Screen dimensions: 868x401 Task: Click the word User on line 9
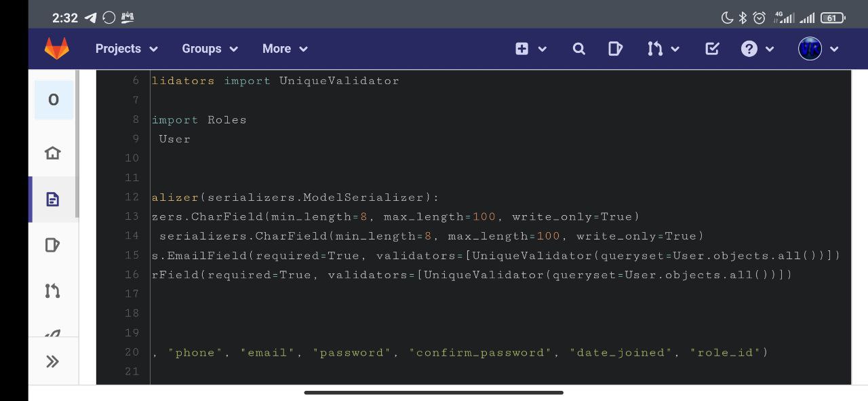175,139
